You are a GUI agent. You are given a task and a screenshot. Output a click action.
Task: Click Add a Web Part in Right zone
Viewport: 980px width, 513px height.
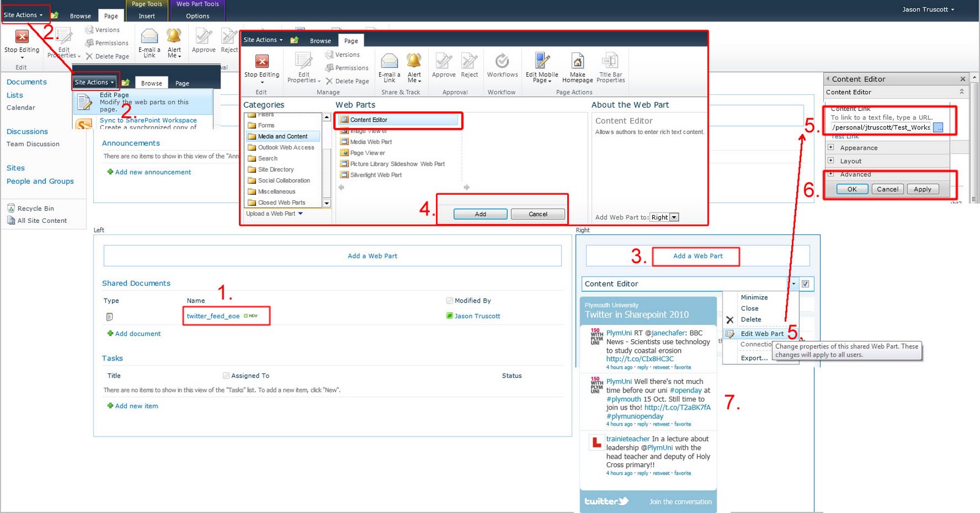(698, 256)
